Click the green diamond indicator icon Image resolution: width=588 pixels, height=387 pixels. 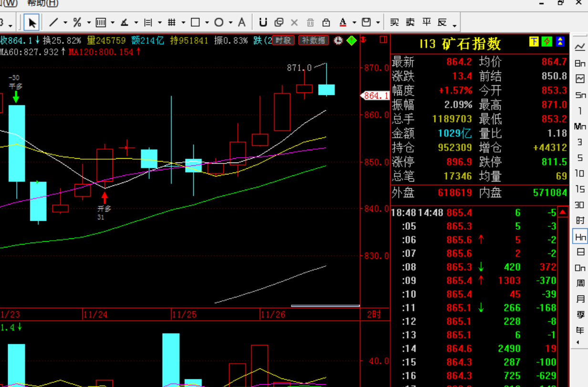point(351,41)
